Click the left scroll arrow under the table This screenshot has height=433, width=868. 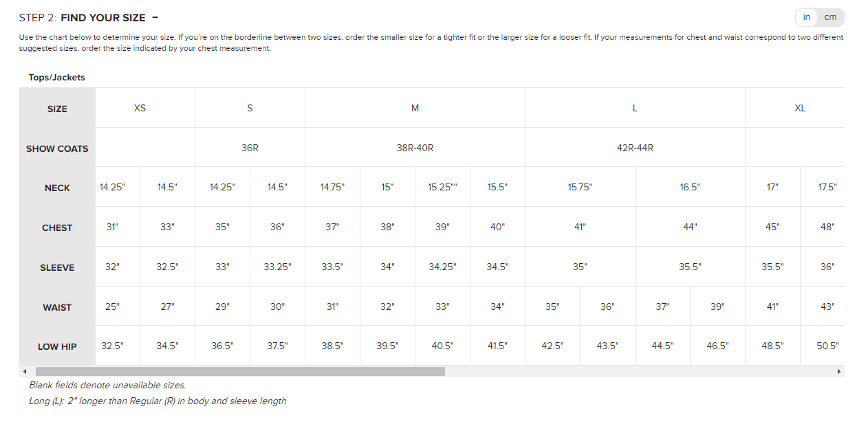pos(25,371)
